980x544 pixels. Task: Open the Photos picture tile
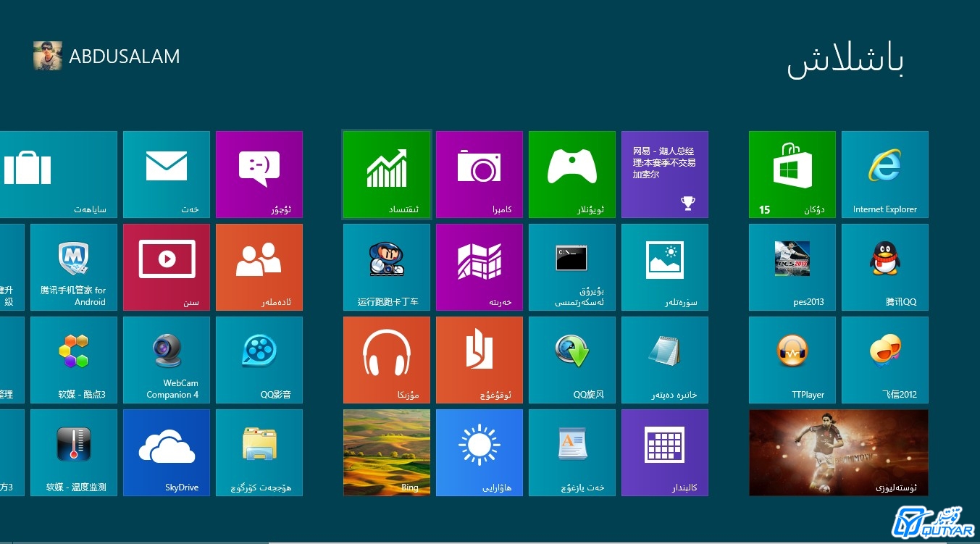coord(665,267)
